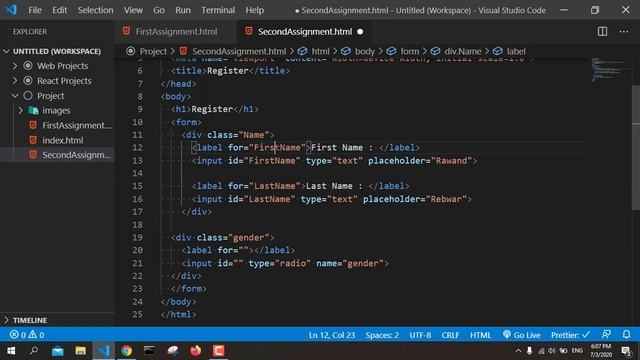The width and height of the screenshot is (640, 360).
Task: Open notifications bell
Action: pos(627,335)
